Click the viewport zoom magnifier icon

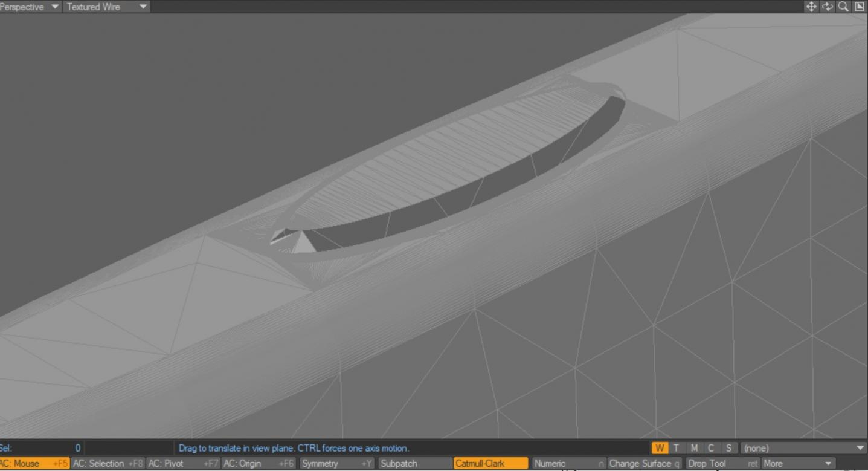843,7
